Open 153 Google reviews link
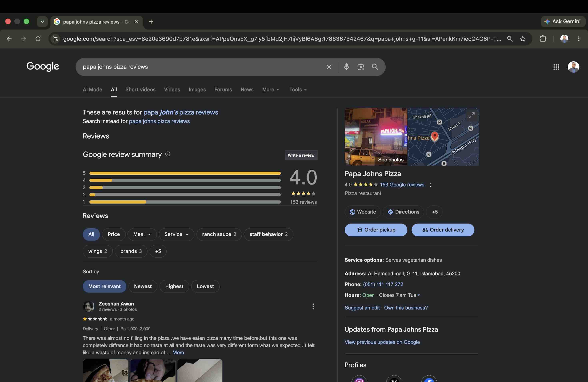588x382 pixels. [402, 185]
